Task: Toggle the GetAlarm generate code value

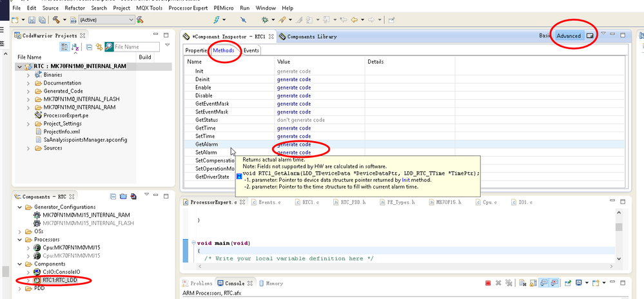Action: point(294,144)
